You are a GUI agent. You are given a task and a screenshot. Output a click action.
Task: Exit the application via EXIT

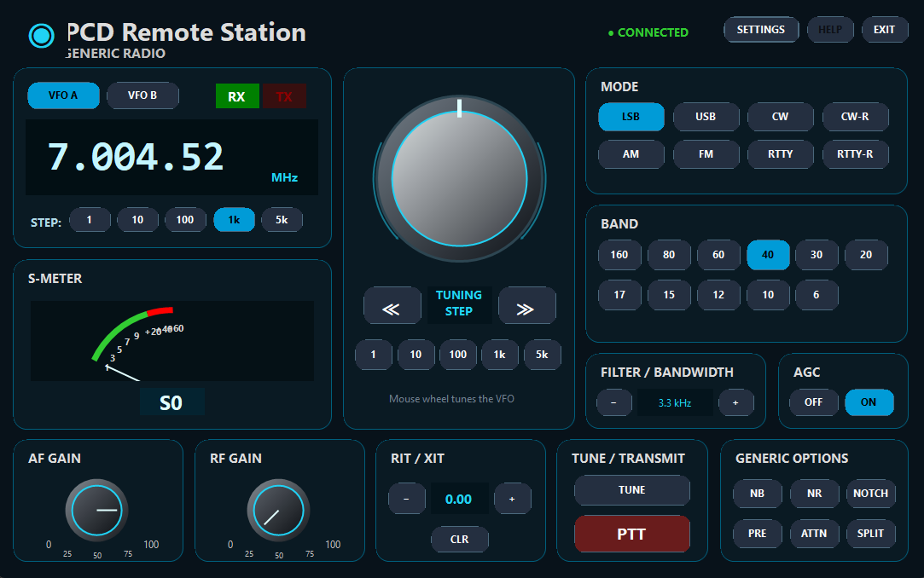(x=885, y=30)
